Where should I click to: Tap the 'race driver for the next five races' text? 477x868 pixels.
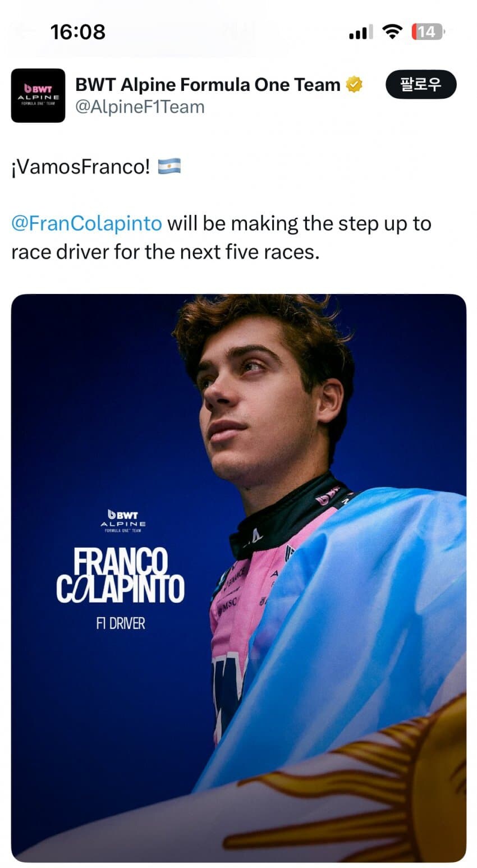pos(165,251)
